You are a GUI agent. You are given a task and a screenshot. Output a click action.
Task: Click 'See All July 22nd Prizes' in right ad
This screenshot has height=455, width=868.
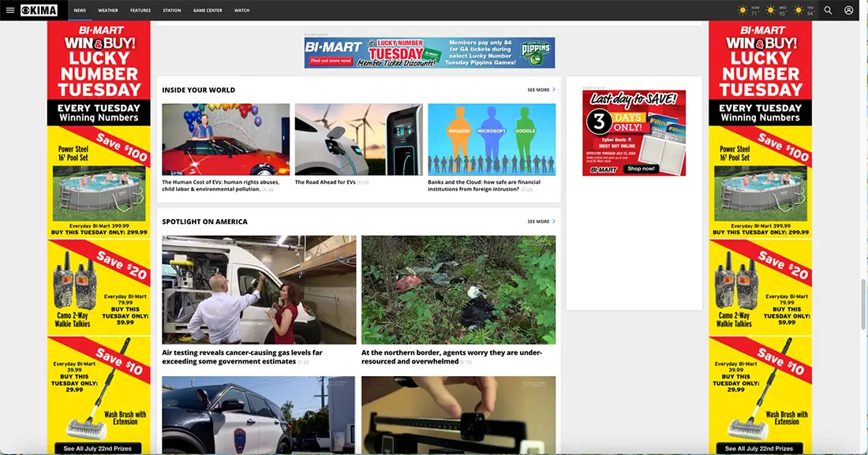point(759,449)
